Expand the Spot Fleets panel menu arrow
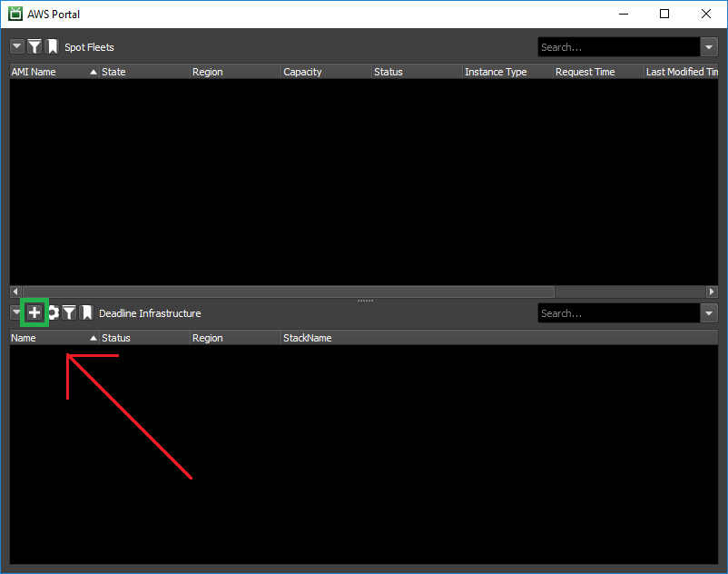This screenshot has width=728, height=574. pos(17,46)
